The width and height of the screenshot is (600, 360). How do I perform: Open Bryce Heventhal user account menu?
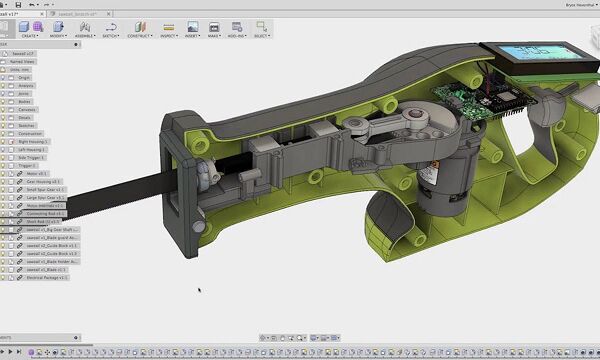click(582, 5)
